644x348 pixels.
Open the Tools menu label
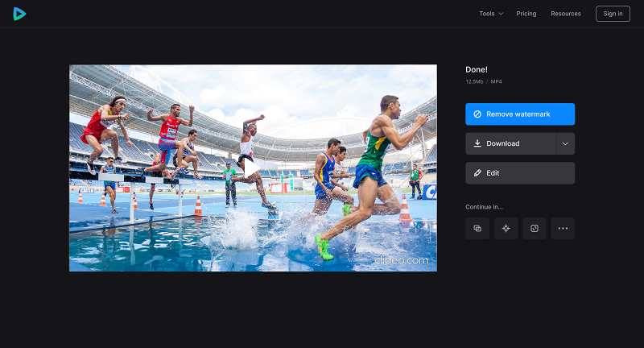487,14
